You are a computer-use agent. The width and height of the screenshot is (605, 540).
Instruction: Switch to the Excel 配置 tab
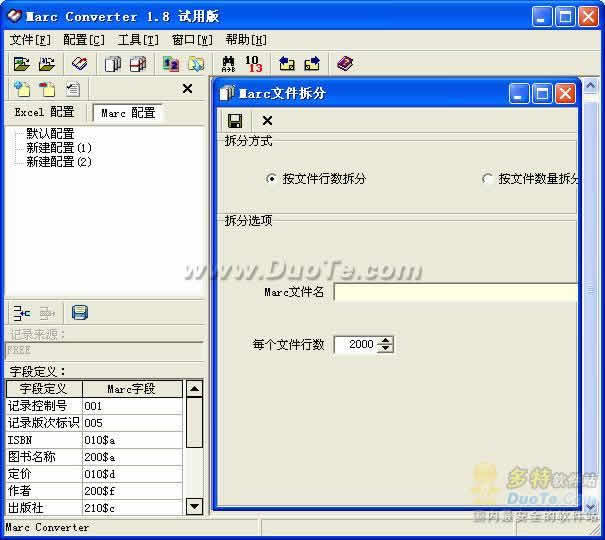44,113
